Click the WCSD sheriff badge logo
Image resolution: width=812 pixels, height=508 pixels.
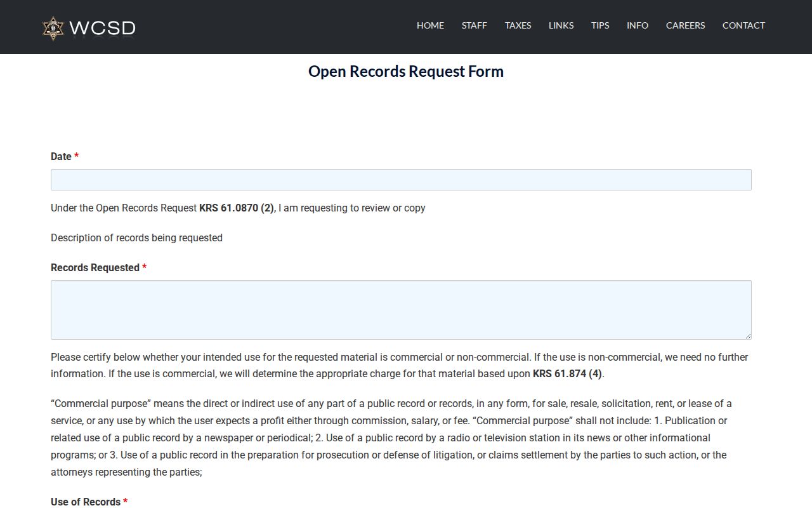pos(53,28)
